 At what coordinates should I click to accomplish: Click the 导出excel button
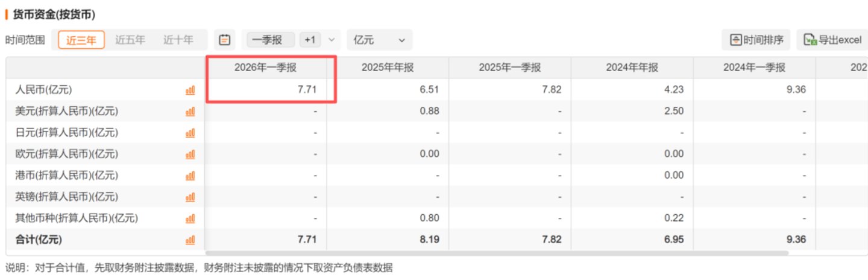(832, 40)
